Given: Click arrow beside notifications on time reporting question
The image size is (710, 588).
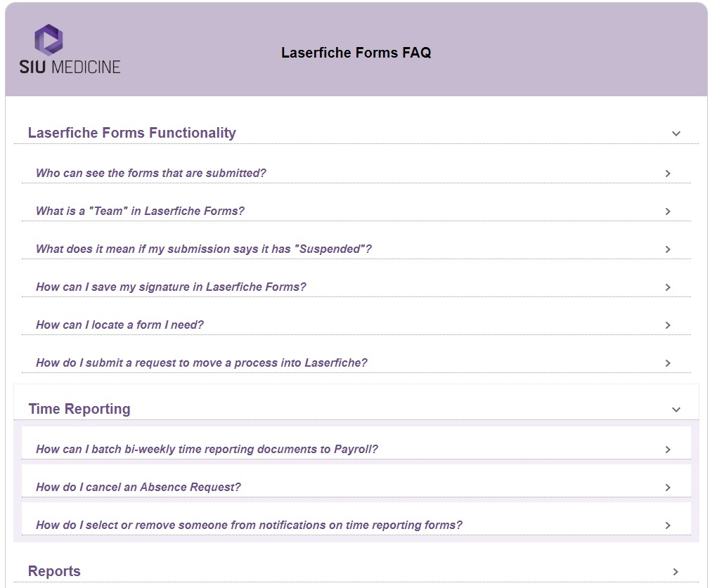Looking at the screenshot, I should (x=668, y=525).
